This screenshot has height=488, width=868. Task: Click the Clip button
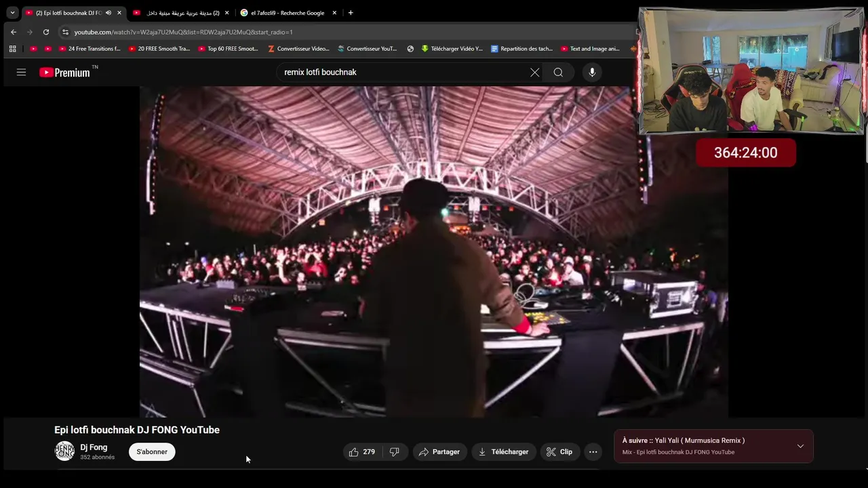(x=559, y=452)
